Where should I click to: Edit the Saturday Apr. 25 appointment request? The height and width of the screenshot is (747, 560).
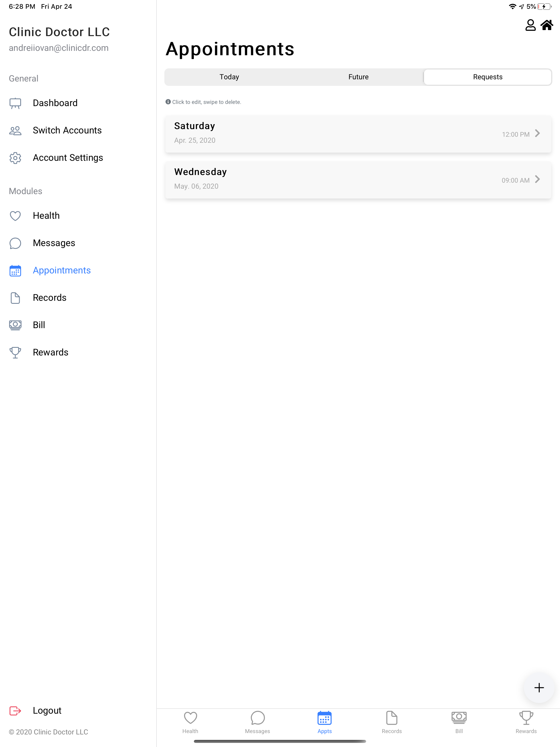click(358, 134)
